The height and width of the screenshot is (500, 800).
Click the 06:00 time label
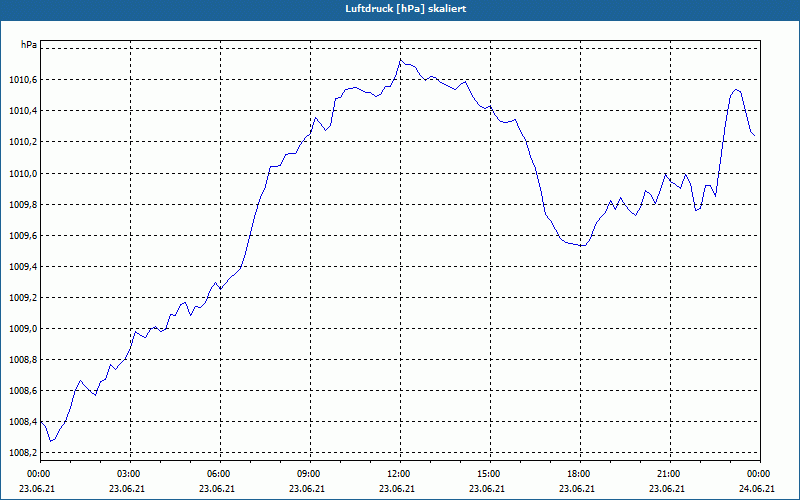point(220,474)
